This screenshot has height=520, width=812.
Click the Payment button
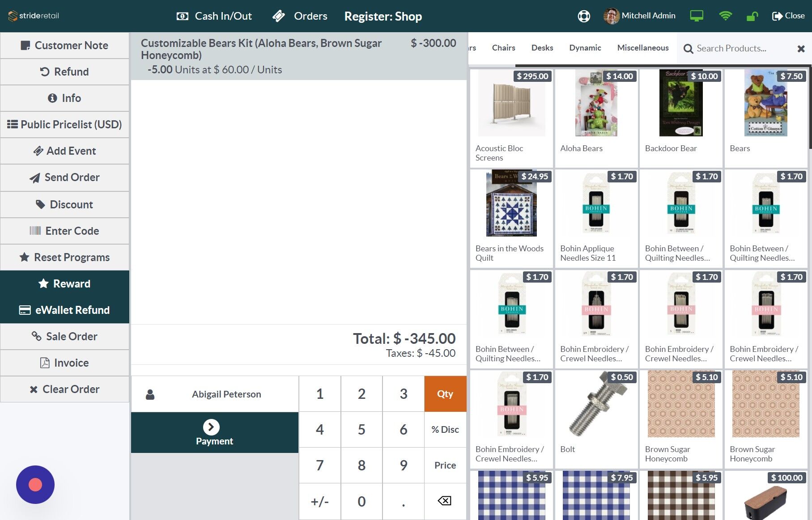(214, 432)
